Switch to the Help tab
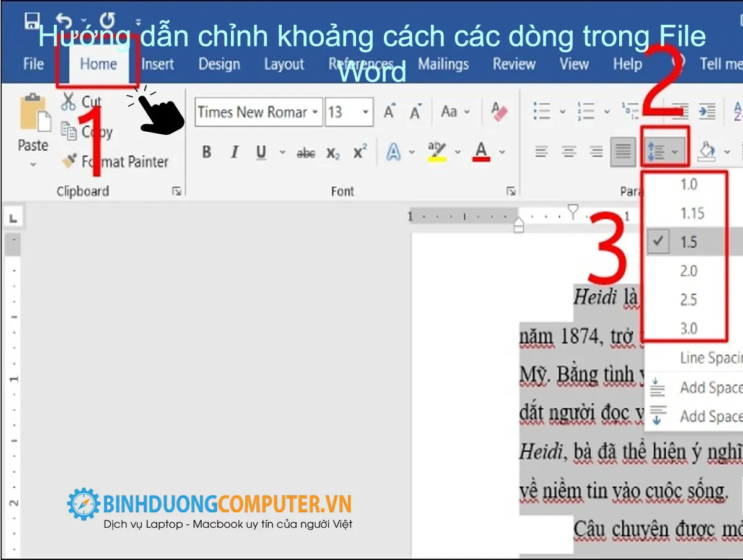This screenshot has width=743, height=560. coord(627,64)
